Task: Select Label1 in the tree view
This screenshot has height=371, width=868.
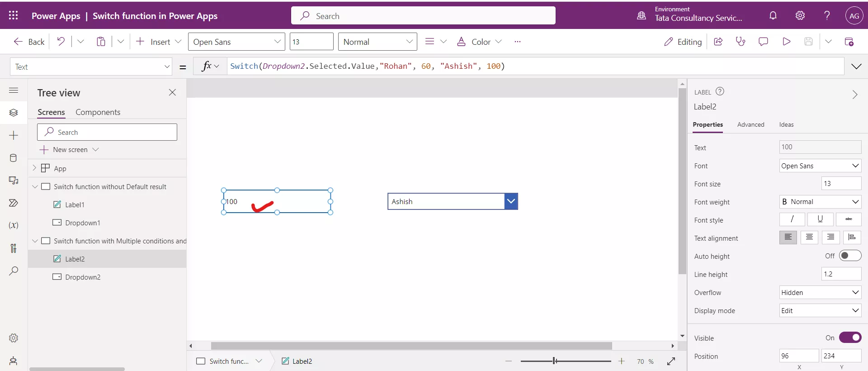Action: (x=75, y=205)
